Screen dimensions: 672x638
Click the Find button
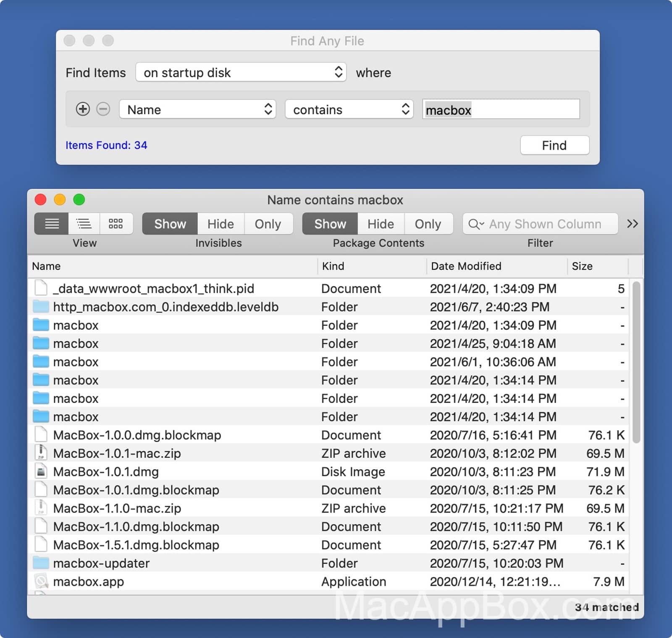[554, 145]
